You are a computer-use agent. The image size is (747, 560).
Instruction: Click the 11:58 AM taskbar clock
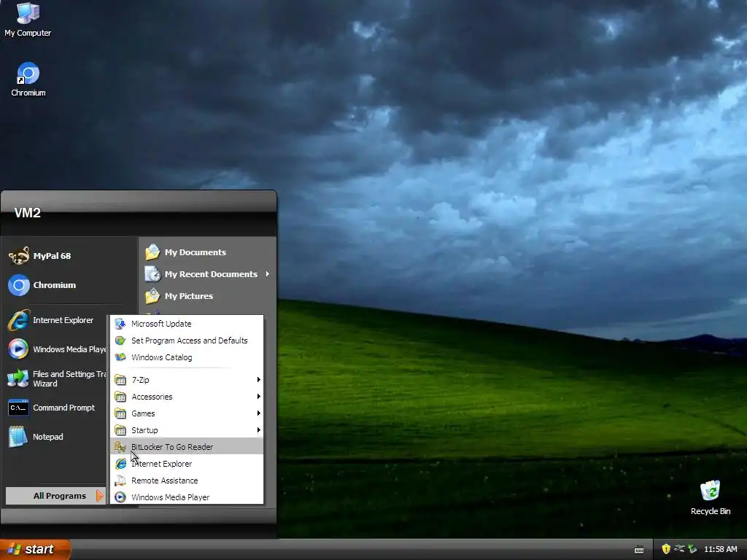720,549
